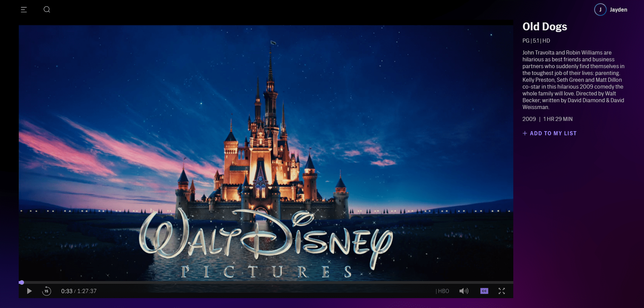Click the 0:33 / 1:27:37 time display
The height and width of the screenshot is (308, 644).
point(79,291)
